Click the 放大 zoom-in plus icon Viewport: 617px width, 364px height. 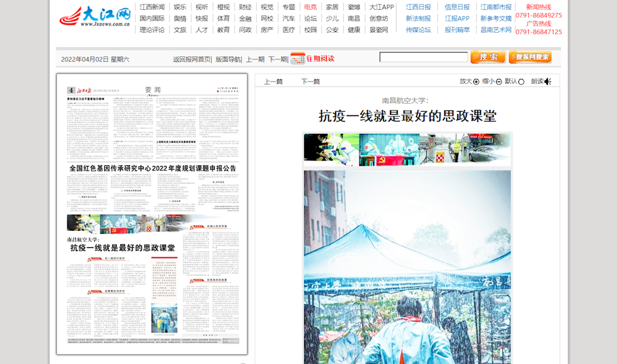coord(476,82)
